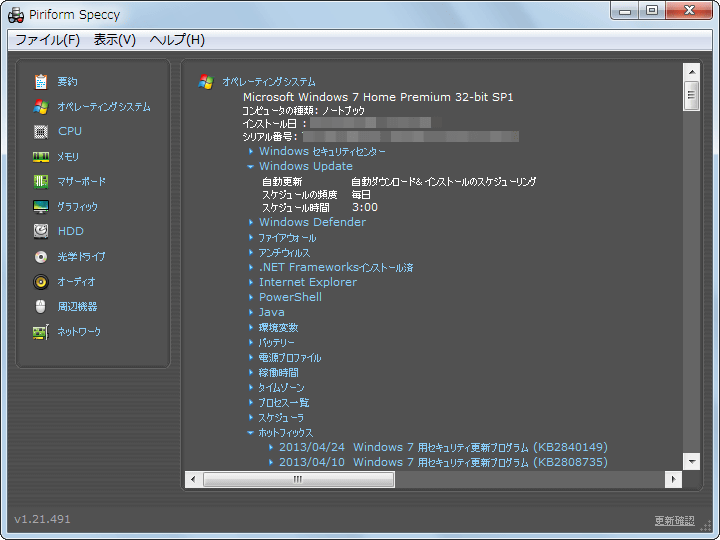The height and width of the screenshot is (540, 720).
Task: Open the メモリ memory icon
Action: (41, 157)
